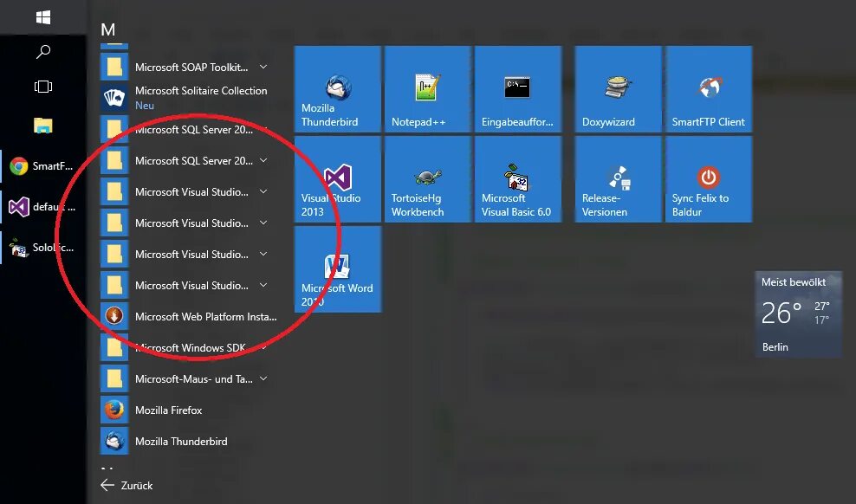Launch Microsoft Solitaire Collection from the app list
This screenshot has width=856, height=504.
click(189, 98)
